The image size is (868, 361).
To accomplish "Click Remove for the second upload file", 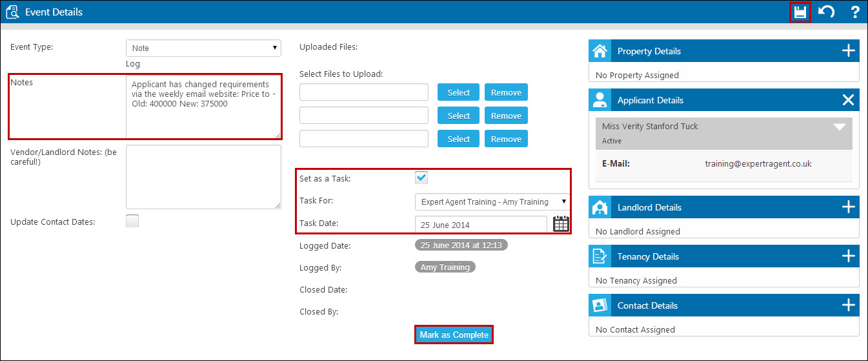I will 506,116.
